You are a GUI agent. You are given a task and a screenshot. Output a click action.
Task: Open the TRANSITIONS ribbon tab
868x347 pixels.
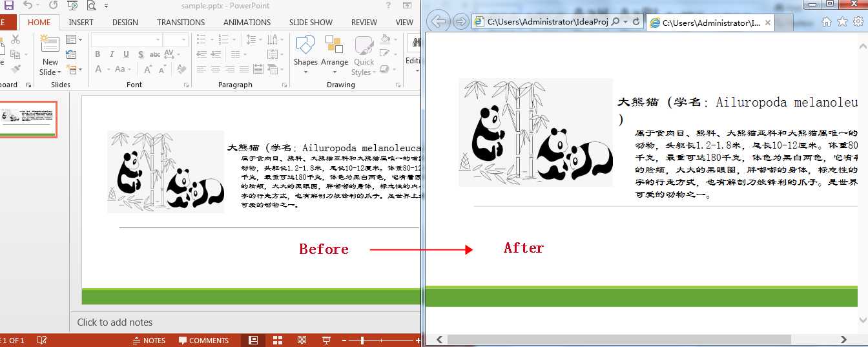(181, 22)
